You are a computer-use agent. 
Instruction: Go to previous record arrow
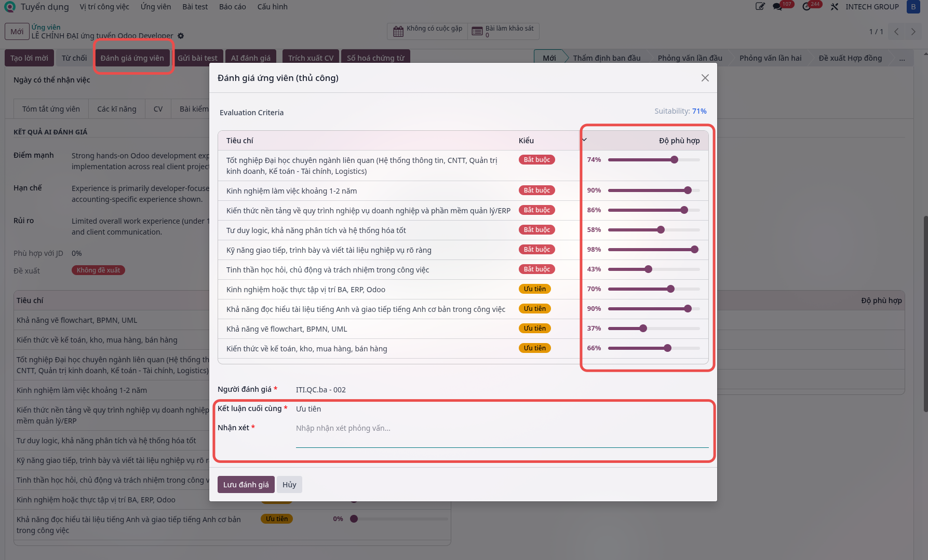point(896,32)
